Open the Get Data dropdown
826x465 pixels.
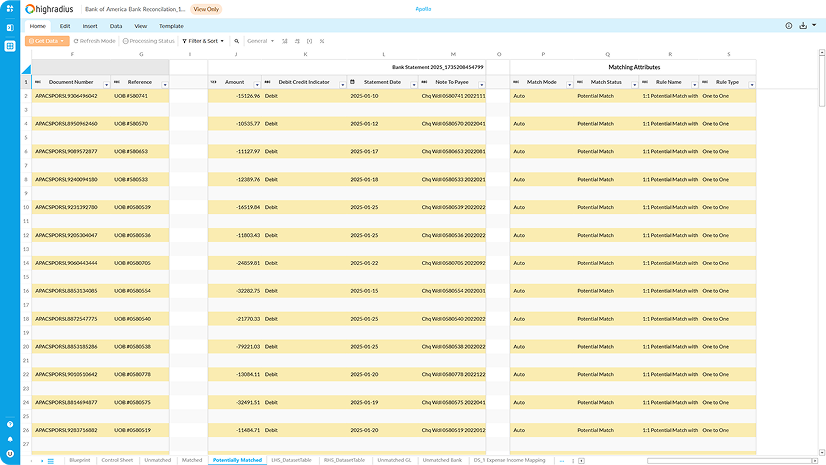point(47,41)
